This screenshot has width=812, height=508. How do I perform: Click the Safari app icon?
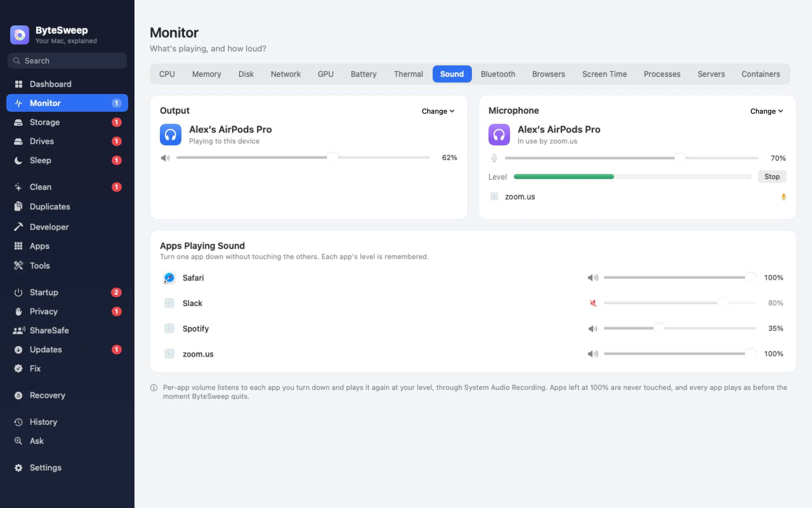point(169,278)
